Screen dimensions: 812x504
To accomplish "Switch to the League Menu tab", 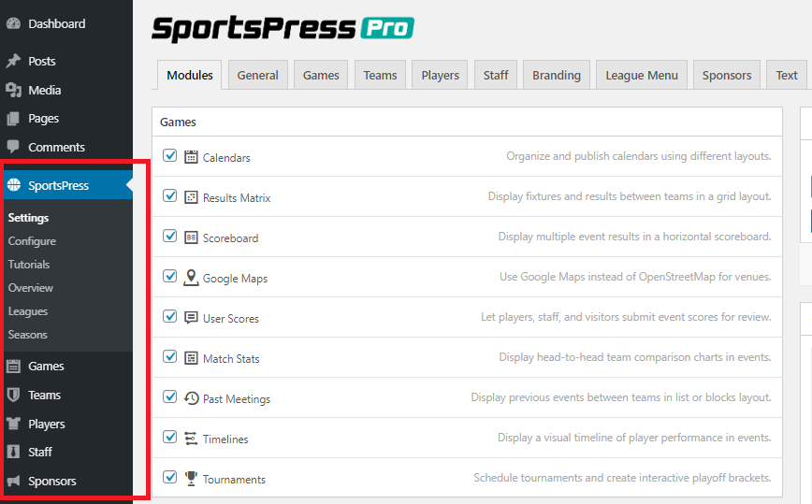I will pyautogui.click(x=642, y=75).
